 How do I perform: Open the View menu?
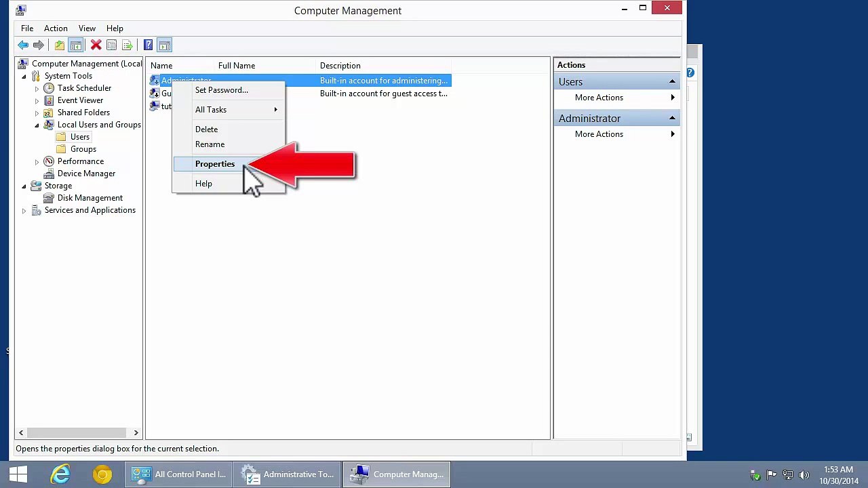click(87, 28)
